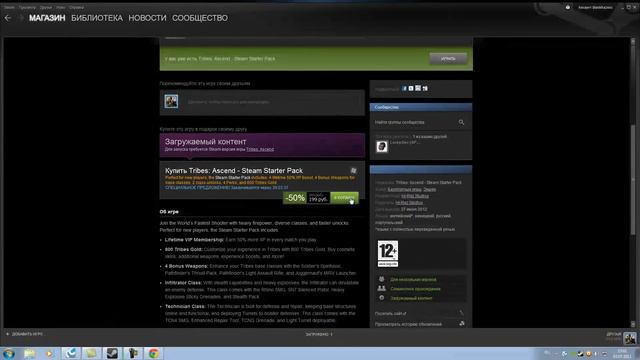Click the co-op feature icon
This screenshot has height=360, width=640.
click(x=382, y=289)
